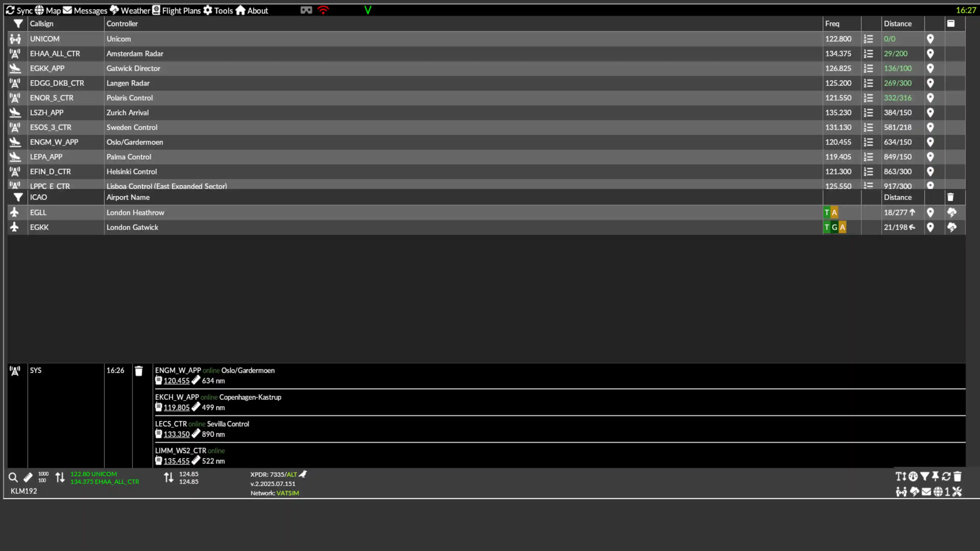The image size is (980, 551).
Task: Click the 120.455 frequency link
Action: pyautogui.click(x=177, y=381)
